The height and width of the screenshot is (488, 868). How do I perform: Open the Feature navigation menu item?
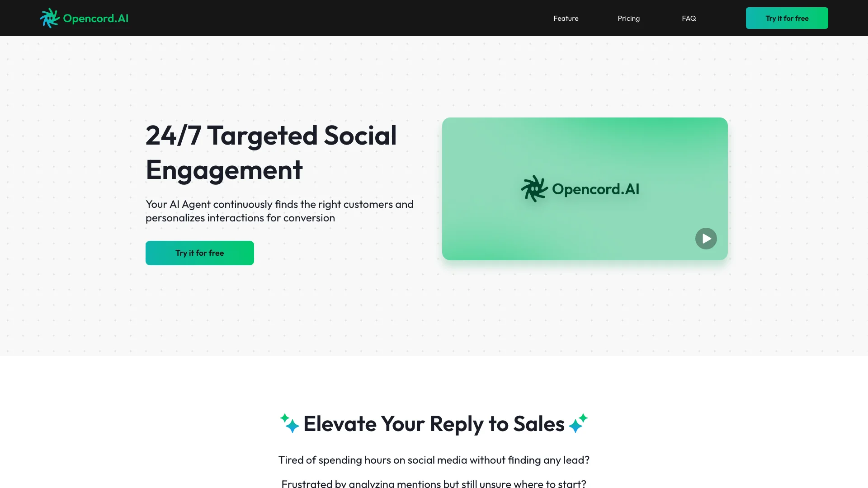click(566, 18)
